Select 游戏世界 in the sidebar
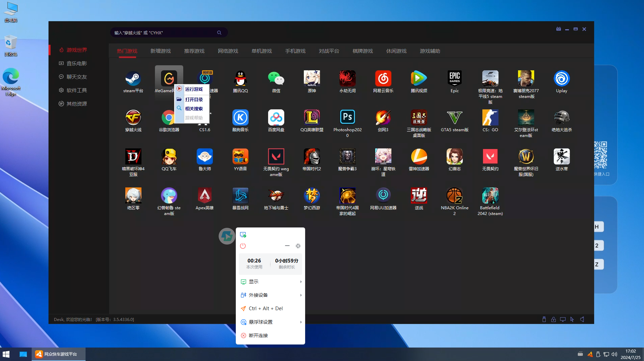The width and height of the screenshot is (644, 361). pos(73,50)
